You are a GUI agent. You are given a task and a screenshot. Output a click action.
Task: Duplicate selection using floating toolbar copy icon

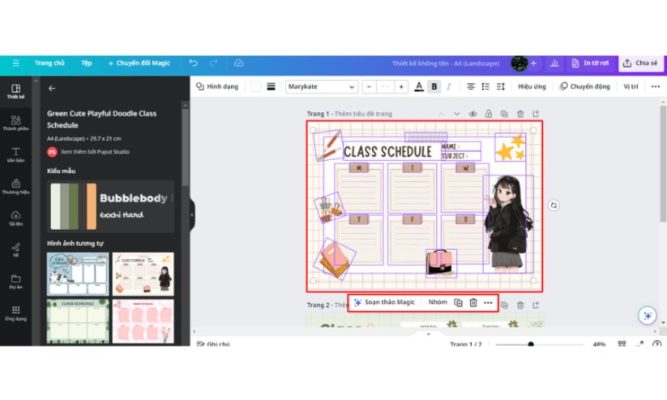tap(458, 302)
